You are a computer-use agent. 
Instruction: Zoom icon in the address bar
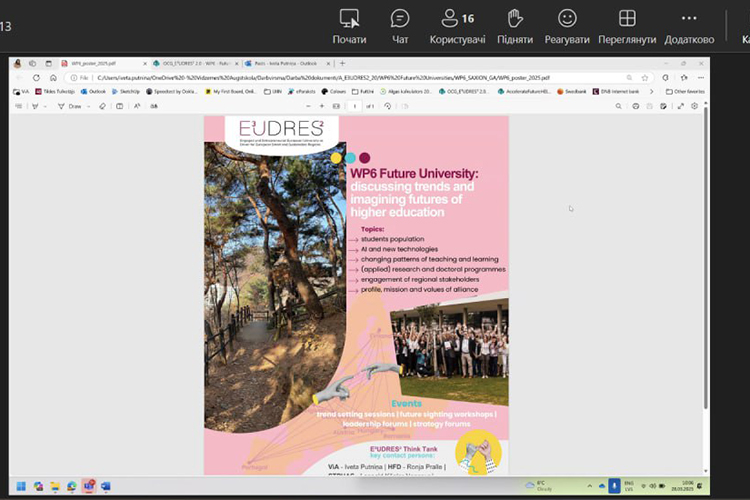tap(629, 78)
